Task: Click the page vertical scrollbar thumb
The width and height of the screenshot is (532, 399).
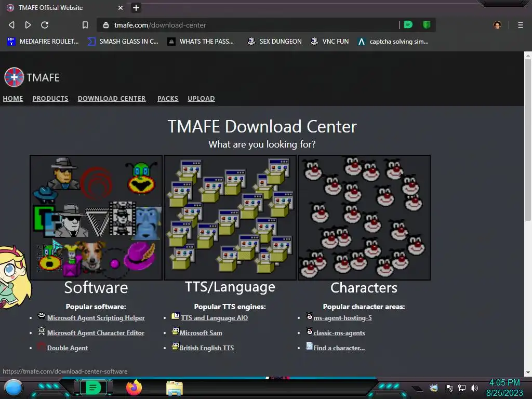Action: pos(528,140)
